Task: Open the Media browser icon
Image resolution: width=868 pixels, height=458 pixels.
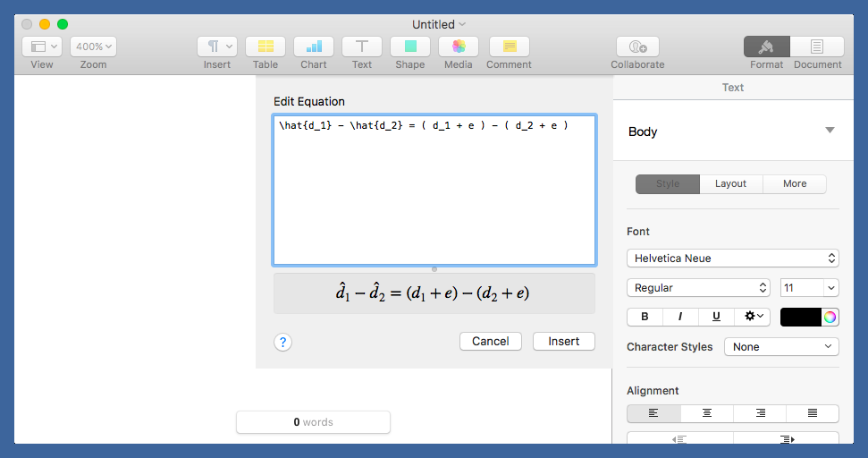Action: tap(459, 47)
